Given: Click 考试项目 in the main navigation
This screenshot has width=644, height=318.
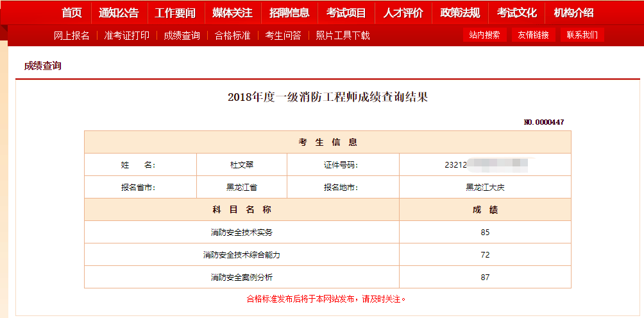Looking at the screenshot, I should pyautogui.click(x=346, y=13).
